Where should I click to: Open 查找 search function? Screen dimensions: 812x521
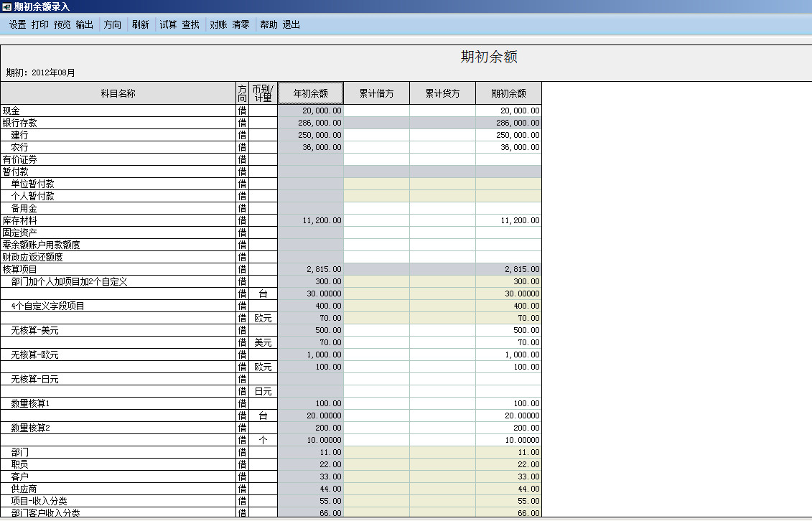[x=191, y=24]
